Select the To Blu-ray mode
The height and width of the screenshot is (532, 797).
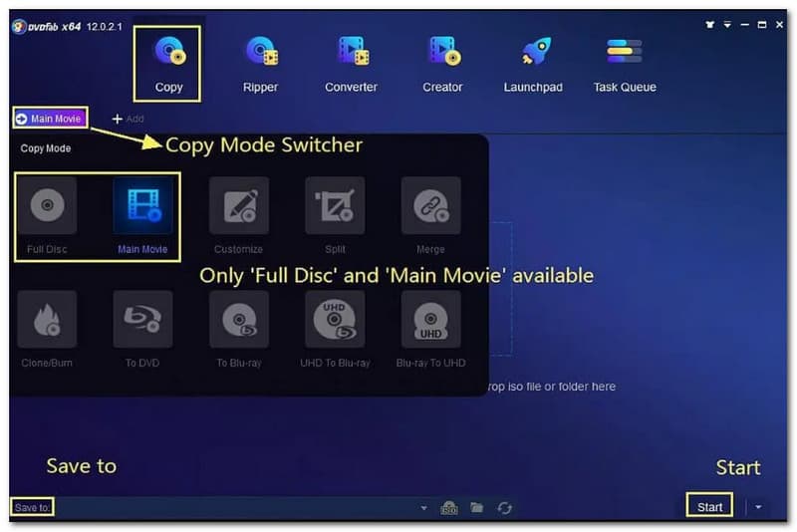pyautogui.click(x=238, y=329)
